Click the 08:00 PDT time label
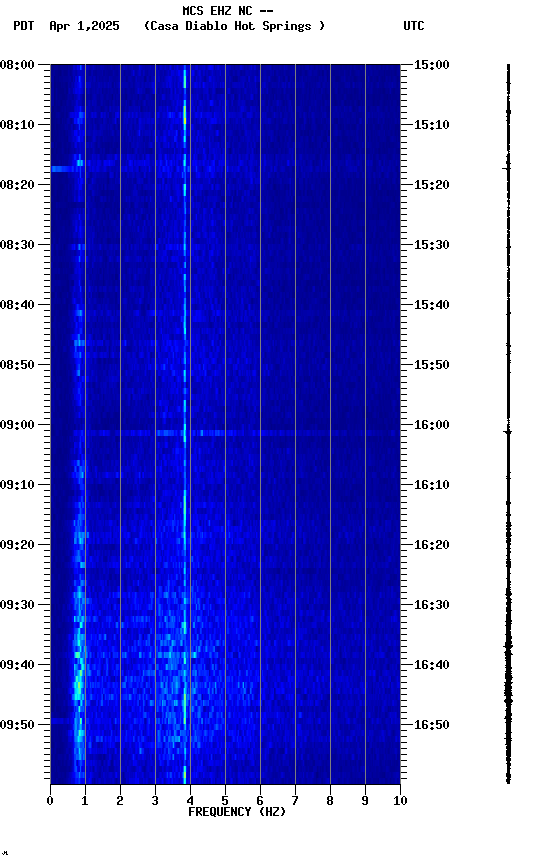 coord(17,65)
